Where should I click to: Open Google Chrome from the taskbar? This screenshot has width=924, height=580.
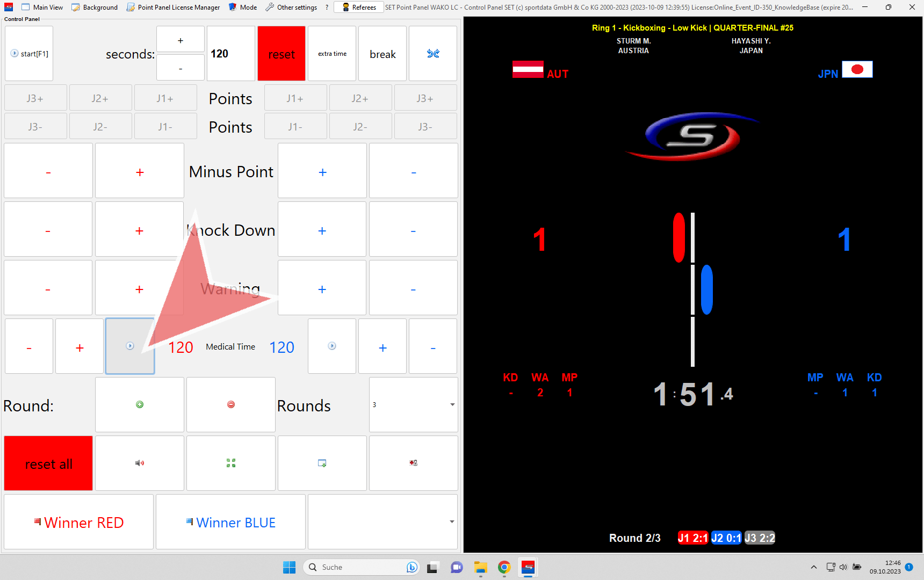point(504,567)
